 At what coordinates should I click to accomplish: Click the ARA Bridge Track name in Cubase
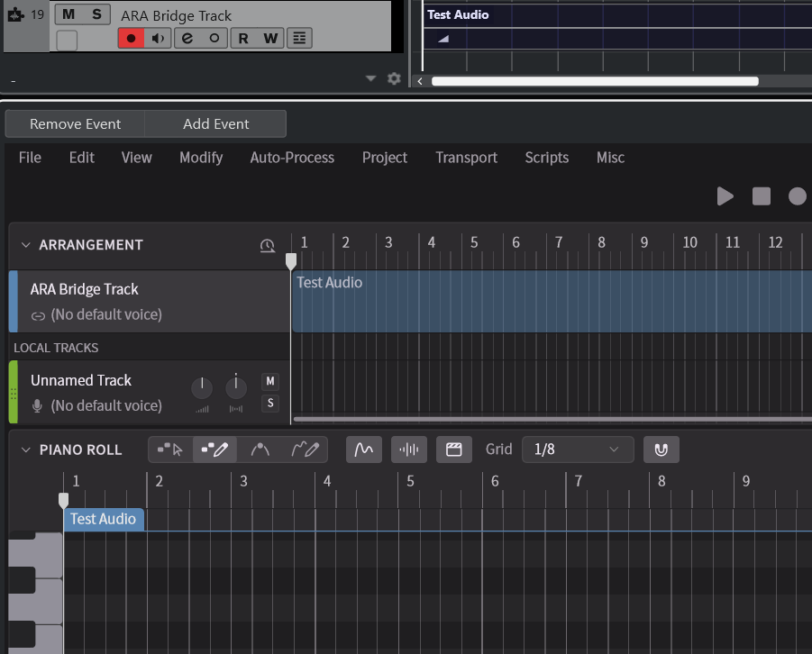(x=176, y=16)
